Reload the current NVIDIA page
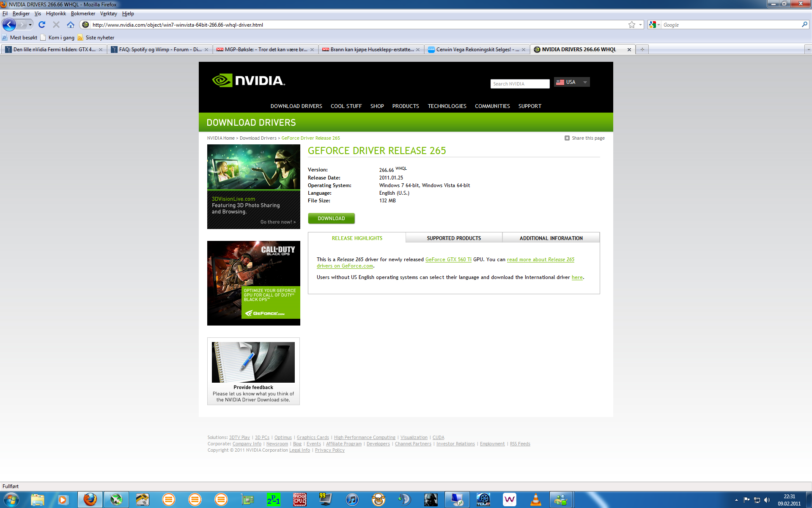This screenshot has width=812, height=508. [x=41, y=25]
